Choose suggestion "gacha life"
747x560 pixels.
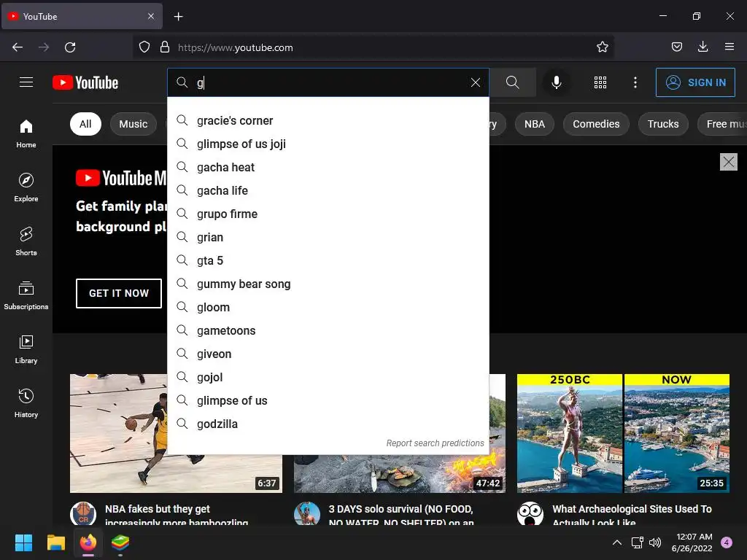pyautogui.click(x=328, y=190)
